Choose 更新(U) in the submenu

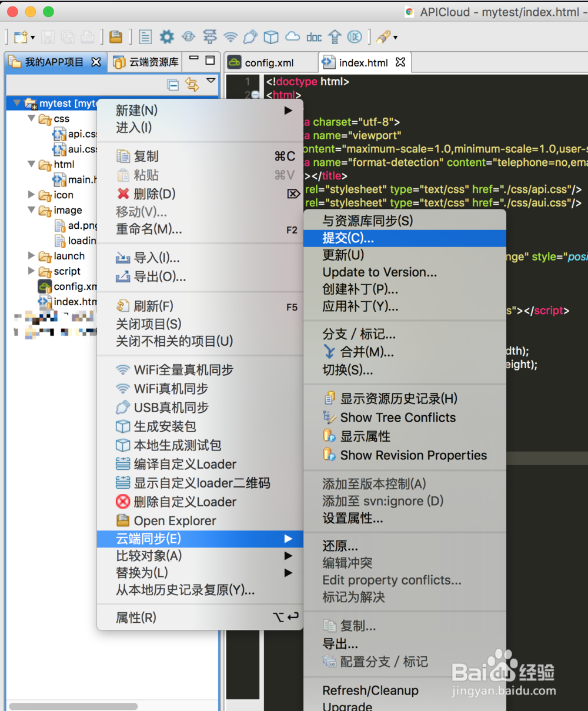click(x=405, y=255)
